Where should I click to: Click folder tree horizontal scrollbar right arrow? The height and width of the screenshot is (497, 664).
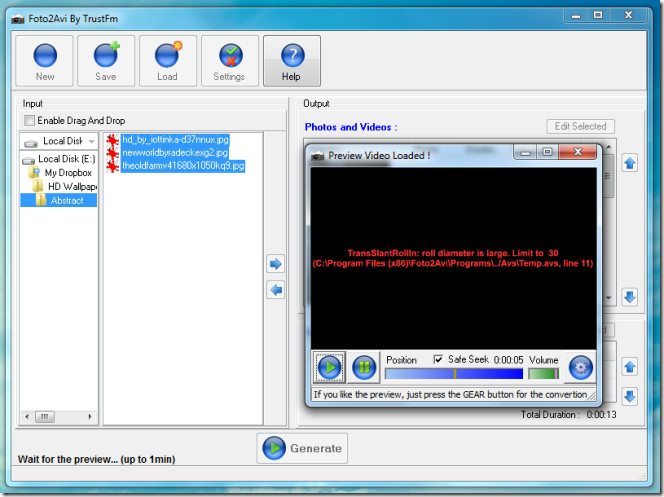tap(90, 417)
